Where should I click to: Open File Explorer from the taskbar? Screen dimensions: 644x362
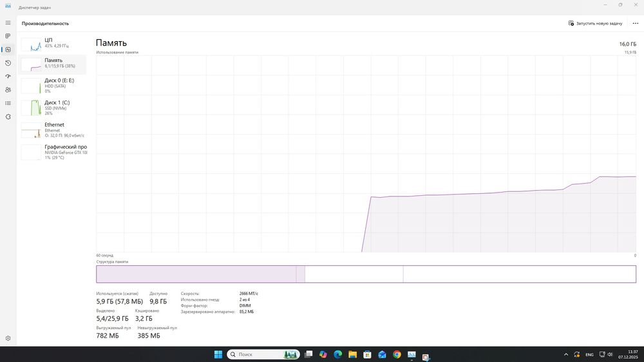tap(352, 354)
